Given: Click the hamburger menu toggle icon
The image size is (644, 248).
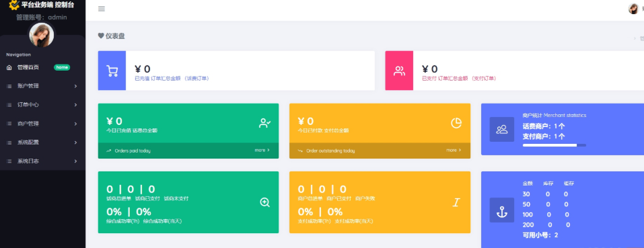Looking at the screenshot, I should pyautogui.click(x=102, y=9).
